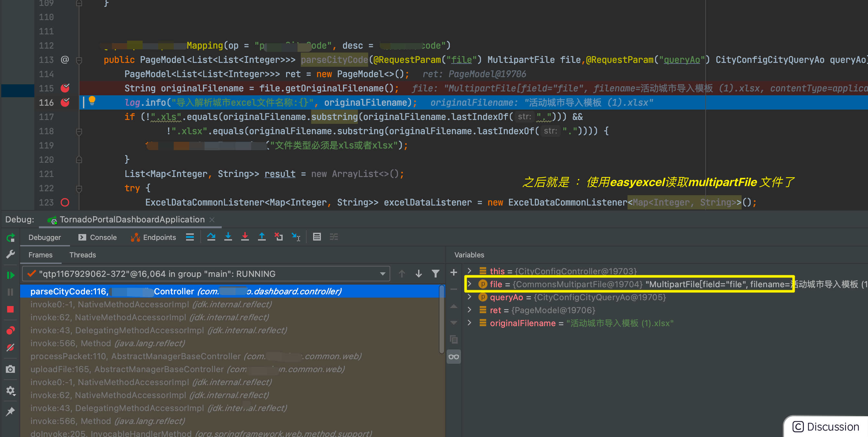Click the @ gutter icon on line 113
This screenshot has height=437, width=868.
tap(65, 60)
